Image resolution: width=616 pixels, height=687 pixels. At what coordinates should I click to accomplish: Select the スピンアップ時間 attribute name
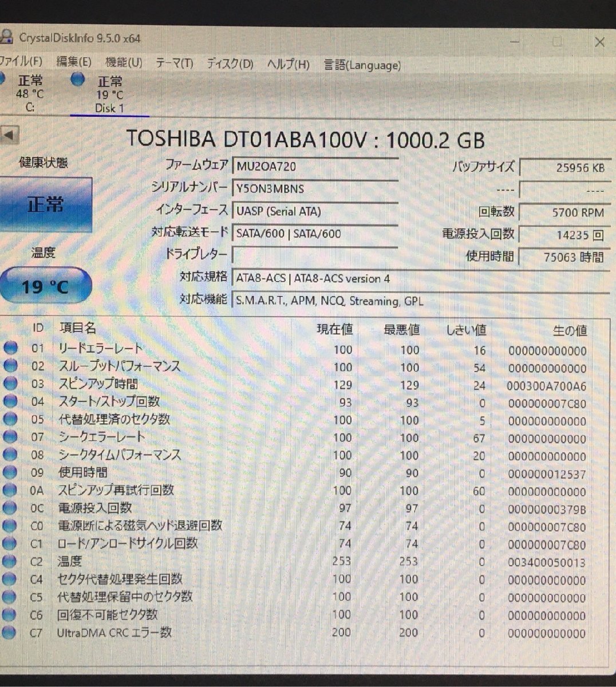tap(98, 384)
